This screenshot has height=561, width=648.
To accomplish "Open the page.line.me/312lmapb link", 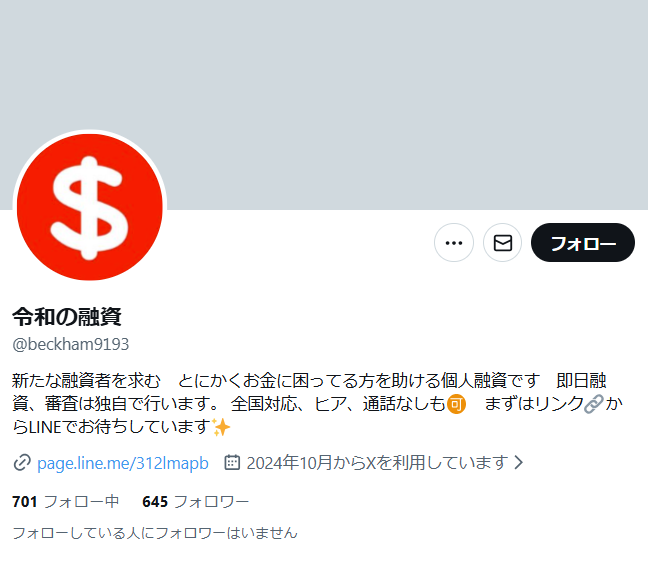I will coord(123,463).
